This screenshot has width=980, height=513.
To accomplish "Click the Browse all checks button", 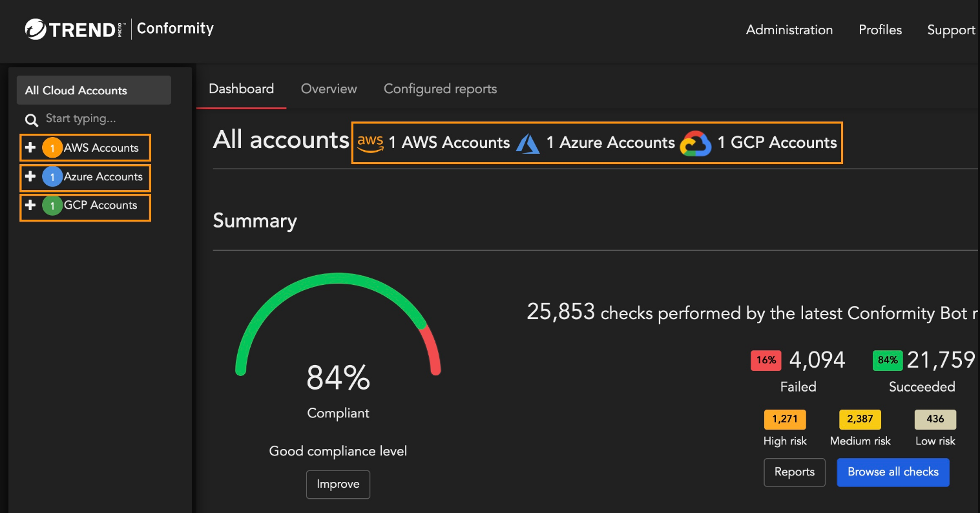I will tap(893, 472).
